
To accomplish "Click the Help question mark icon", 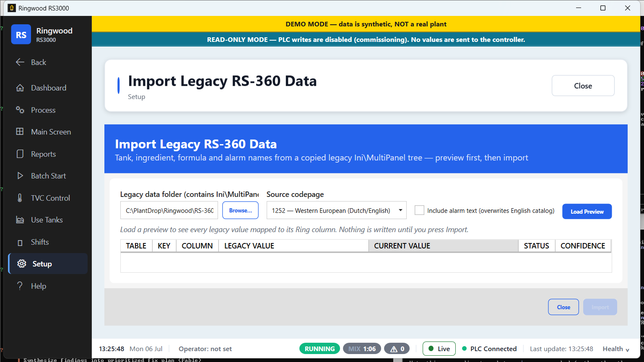I will click(20, 286).
